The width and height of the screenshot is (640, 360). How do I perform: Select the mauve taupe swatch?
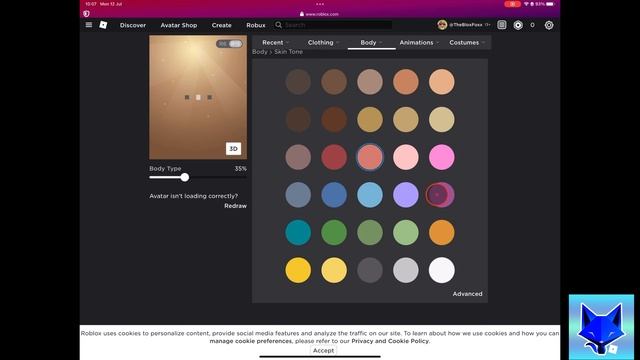pyautogui.click(x=298, y=157)
